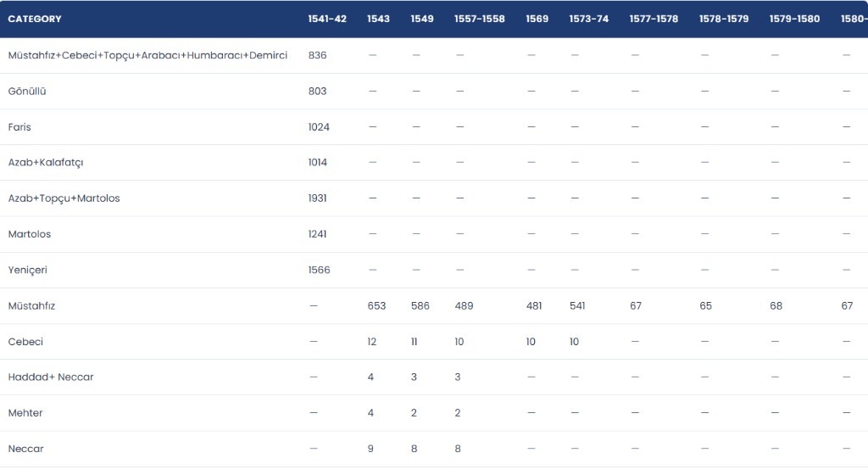Screen dimensions: 868x475
Task: Select Cebeci value 12 for 1543
Action: point(371,342)
